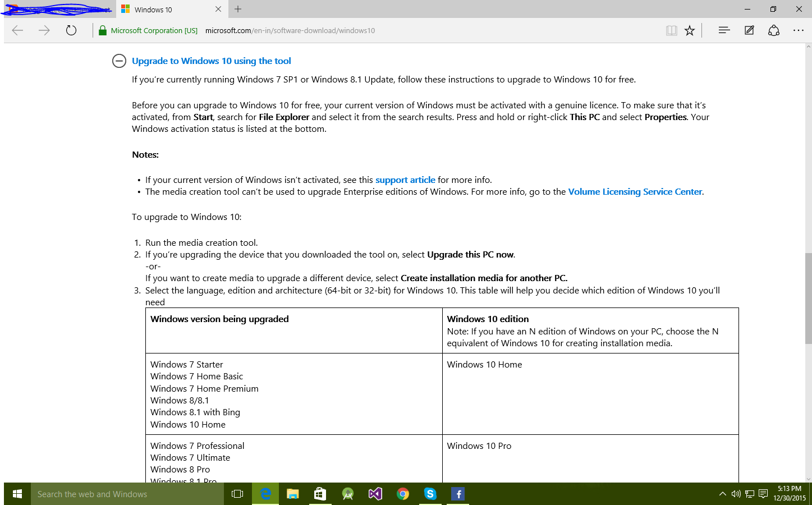The image size is (812, 505).
Task: Open reading view from the address bar
Action: click(x=671, y=31)
